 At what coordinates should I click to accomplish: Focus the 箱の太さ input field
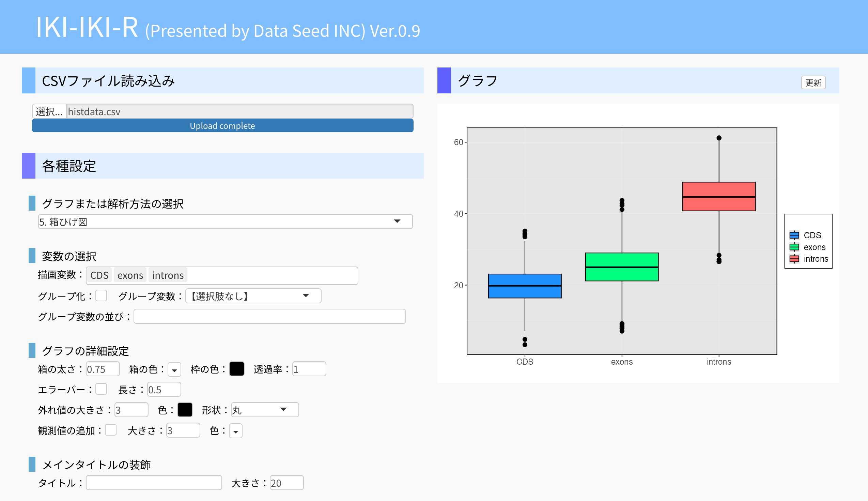click(x=103, y=369)
